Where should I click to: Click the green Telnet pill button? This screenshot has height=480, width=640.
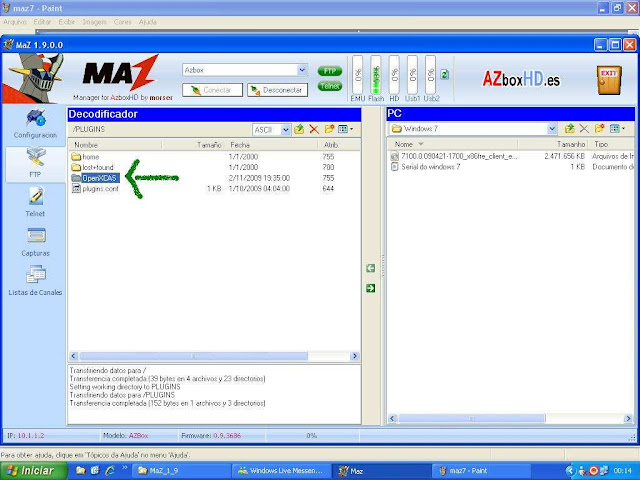coord(329,86)
